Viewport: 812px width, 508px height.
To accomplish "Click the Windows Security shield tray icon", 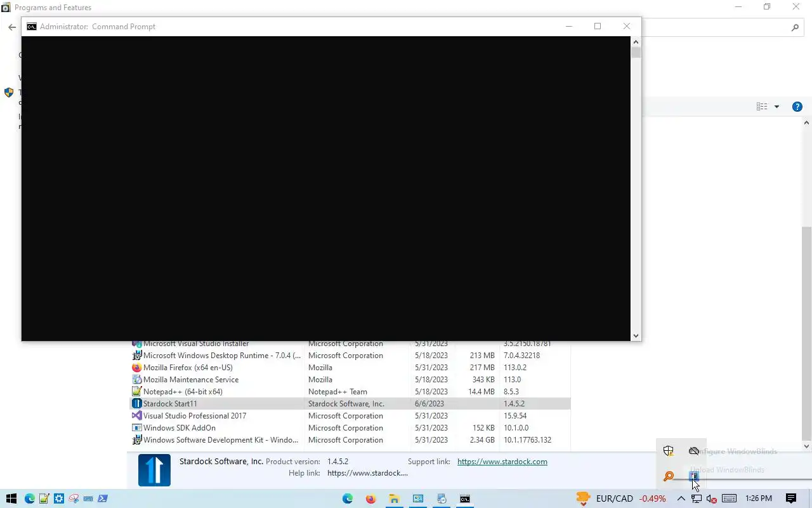I will tap(668, 451).
